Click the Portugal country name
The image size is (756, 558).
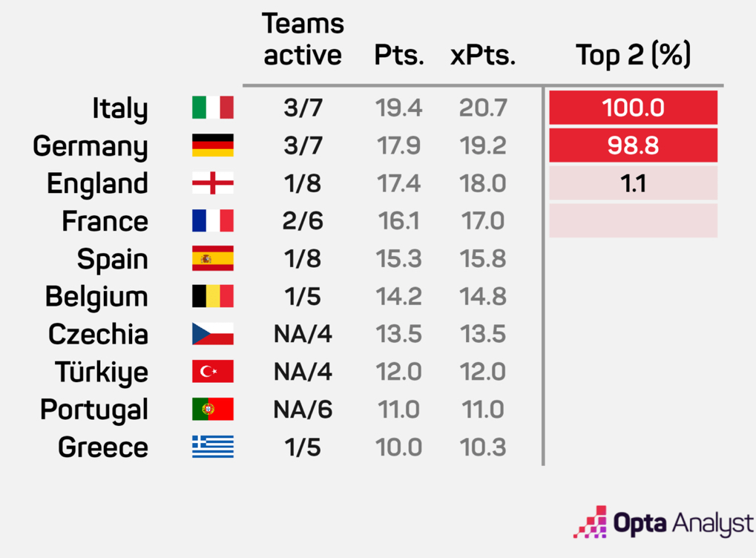point(94,410)
